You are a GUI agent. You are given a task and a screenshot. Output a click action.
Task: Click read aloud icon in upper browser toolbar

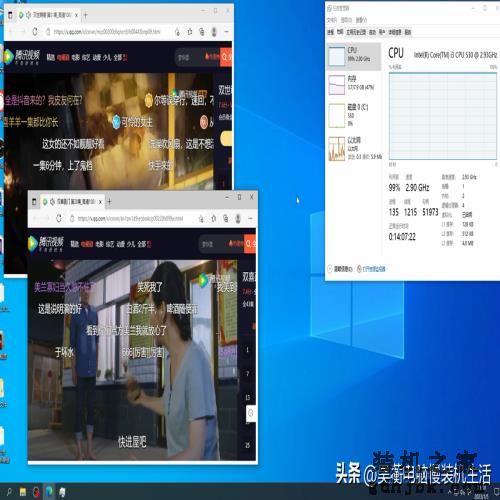177,32
